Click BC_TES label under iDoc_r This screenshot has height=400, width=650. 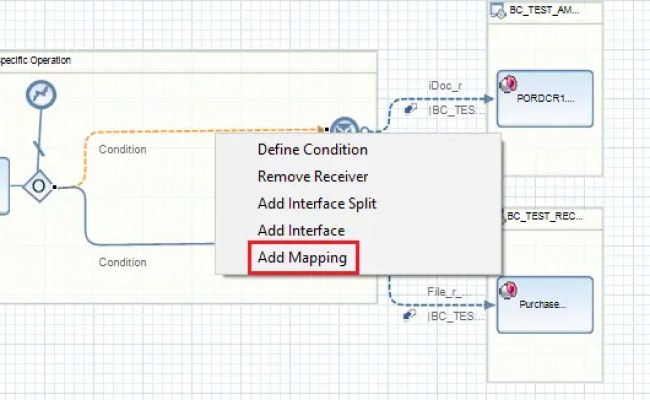point(456,110)
